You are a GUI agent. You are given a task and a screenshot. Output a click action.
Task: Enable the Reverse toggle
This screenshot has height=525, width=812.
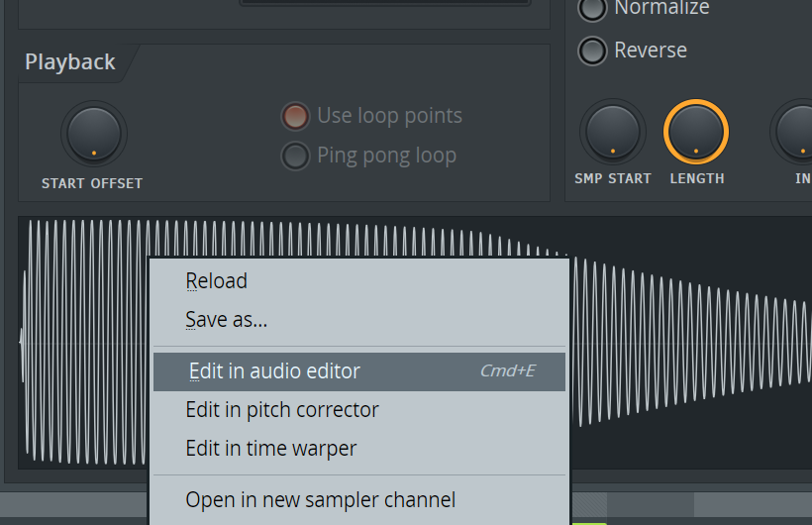pyautogui.click(x=592, y=51)
